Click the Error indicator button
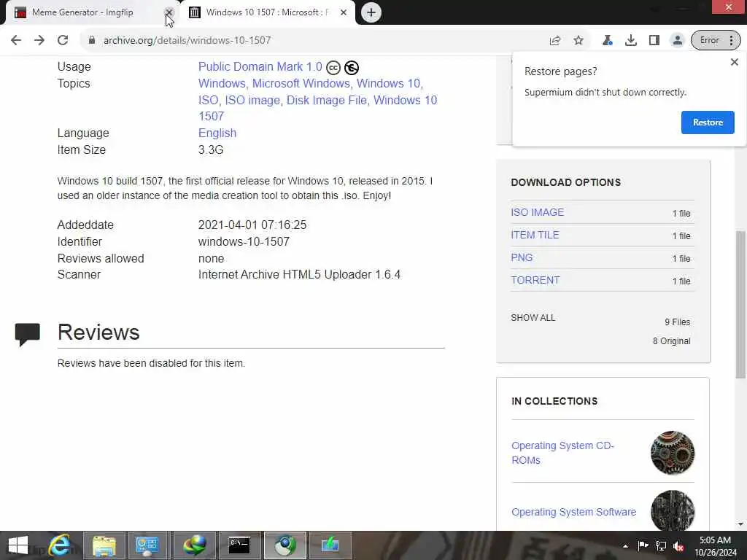 click(x=709, y=41)
